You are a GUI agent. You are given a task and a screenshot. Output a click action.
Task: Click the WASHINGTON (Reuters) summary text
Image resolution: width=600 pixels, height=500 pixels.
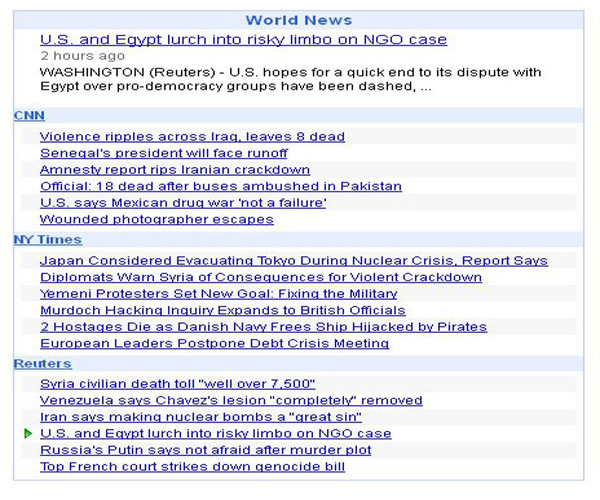(291, 79)
